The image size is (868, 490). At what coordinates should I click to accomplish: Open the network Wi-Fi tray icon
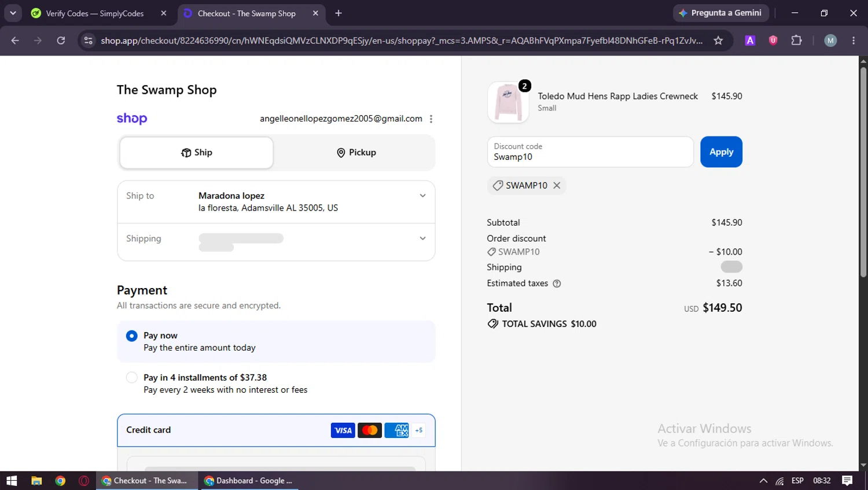(780, 481)
